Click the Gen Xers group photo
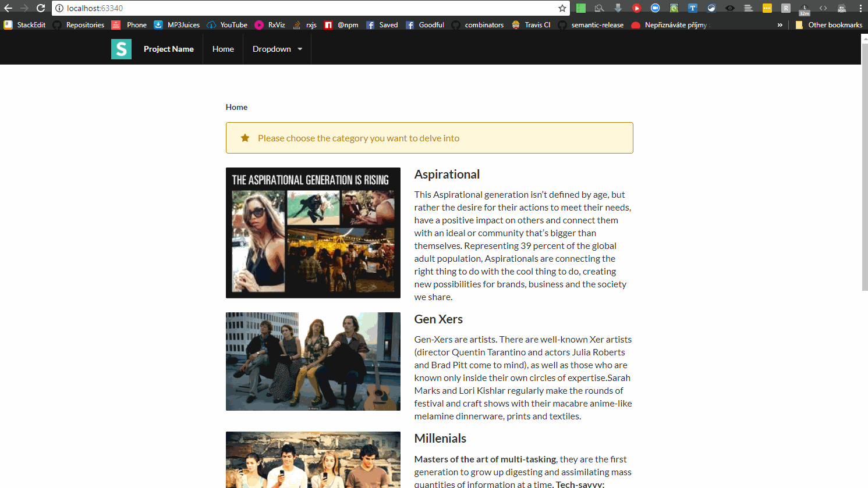868x488 pixels. (x=313, y=361)
